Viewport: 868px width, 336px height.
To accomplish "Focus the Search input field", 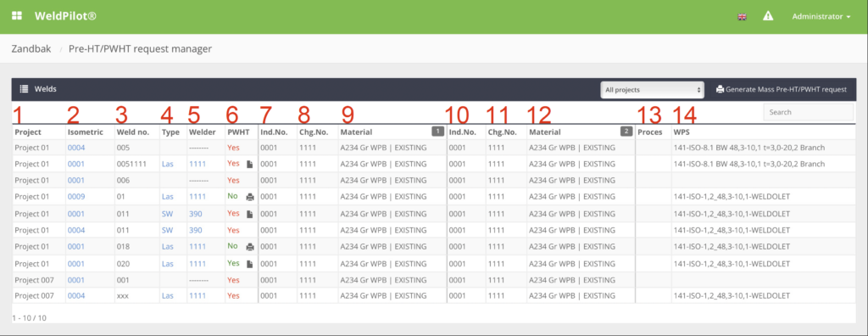I will (x=809, y=112).
